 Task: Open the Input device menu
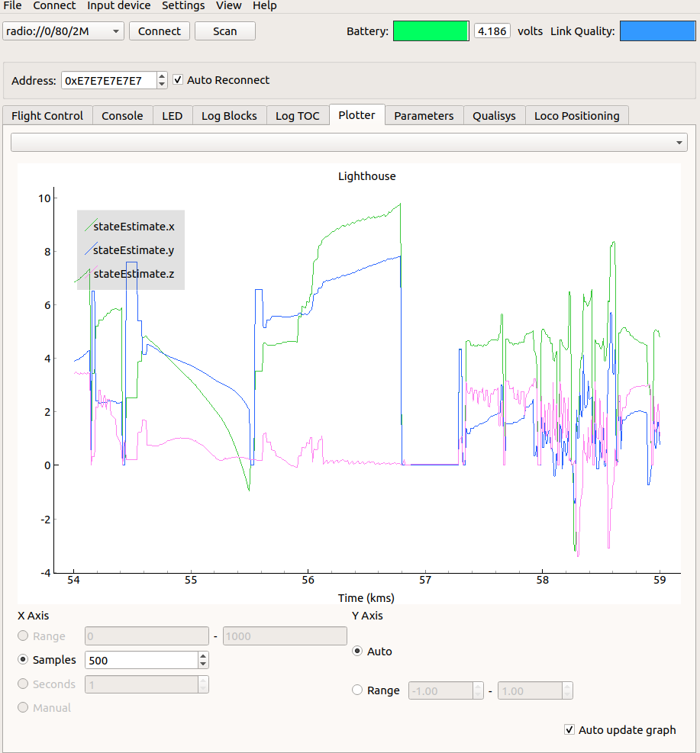point(118,6)
